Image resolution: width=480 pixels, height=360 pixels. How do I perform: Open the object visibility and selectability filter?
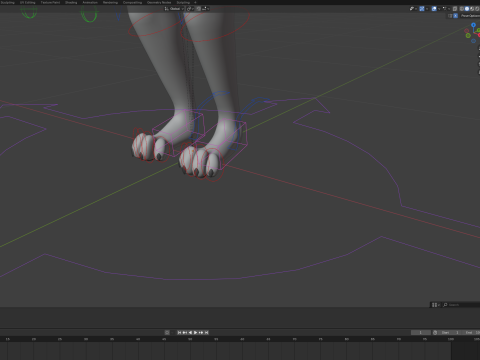pyautogui.click(x=413, y=9)
